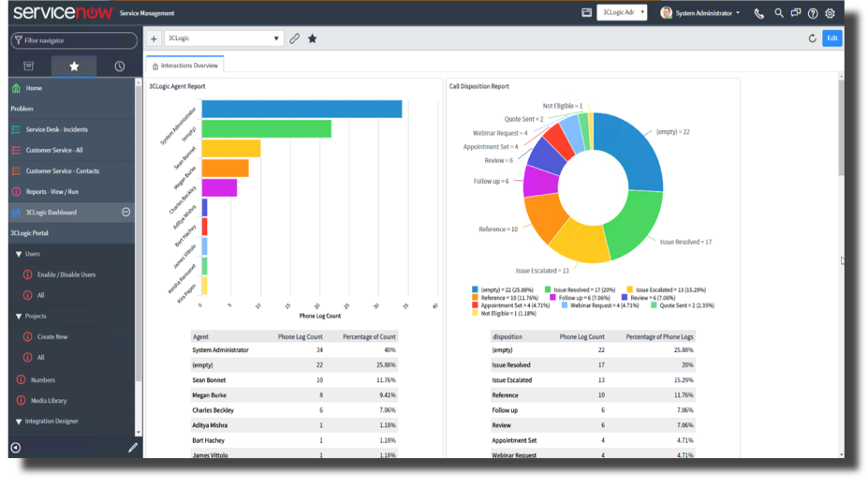Toggle (empty) legend blue swatch
The width and height of the screenshot is (868, 489).
475,289
